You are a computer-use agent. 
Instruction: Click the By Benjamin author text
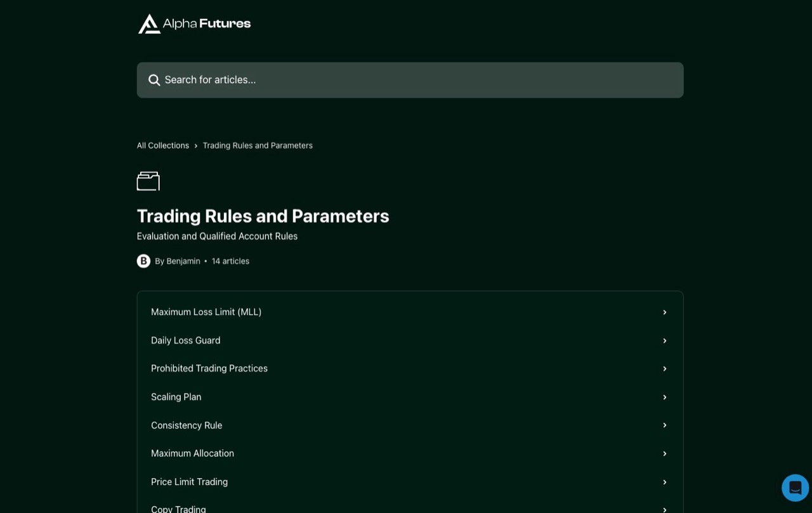178,261
